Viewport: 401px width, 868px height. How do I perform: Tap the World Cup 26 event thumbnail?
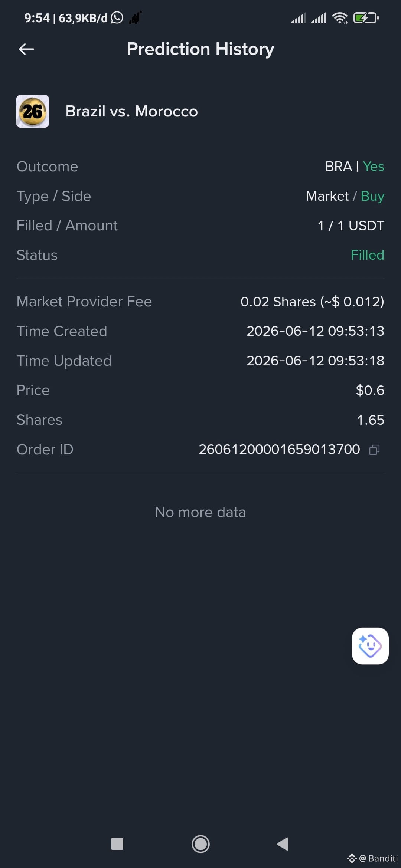coord(33,111)
